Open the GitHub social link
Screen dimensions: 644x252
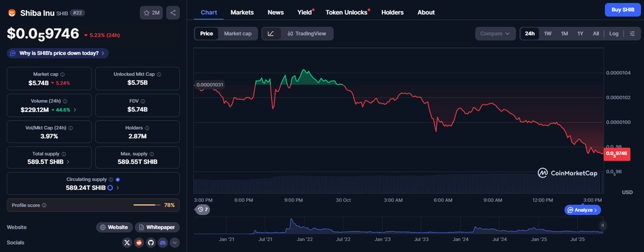coord(150,243)
